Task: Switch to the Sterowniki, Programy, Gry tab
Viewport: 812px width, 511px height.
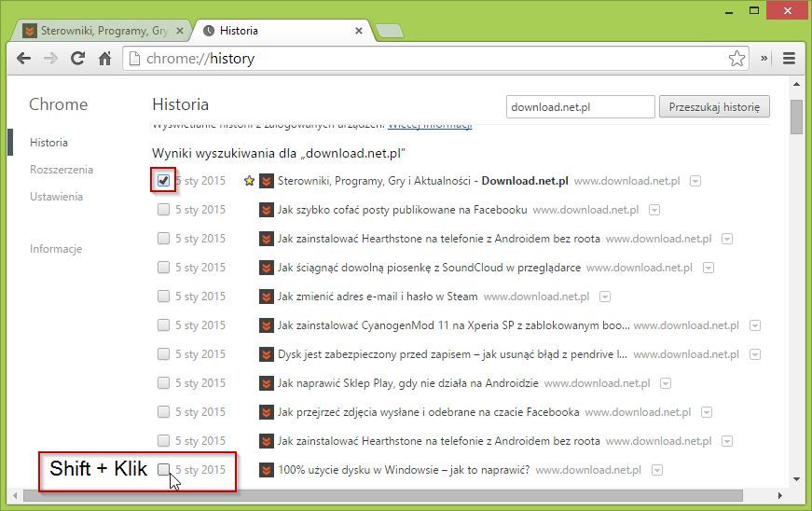Action: (x=101, y=31)
